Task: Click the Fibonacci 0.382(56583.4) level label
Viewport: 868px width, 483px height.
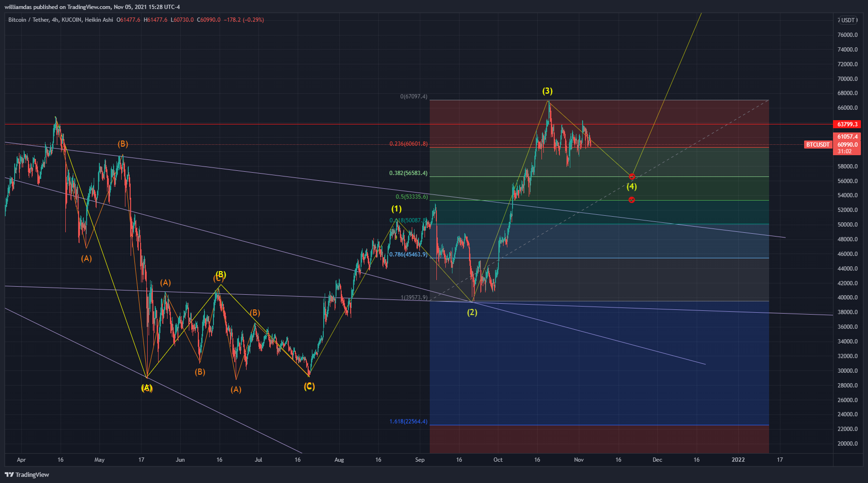Action: point(408,173)
